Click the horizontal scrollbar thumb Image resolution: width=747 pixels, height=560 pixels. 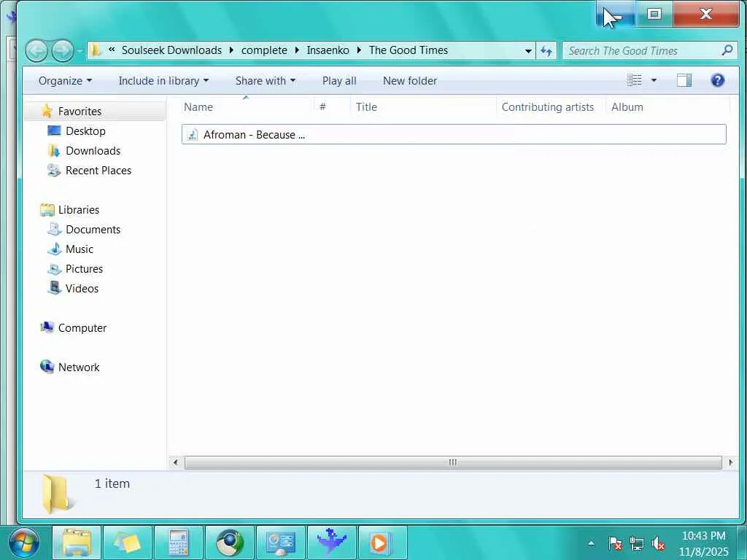point(453,462)
